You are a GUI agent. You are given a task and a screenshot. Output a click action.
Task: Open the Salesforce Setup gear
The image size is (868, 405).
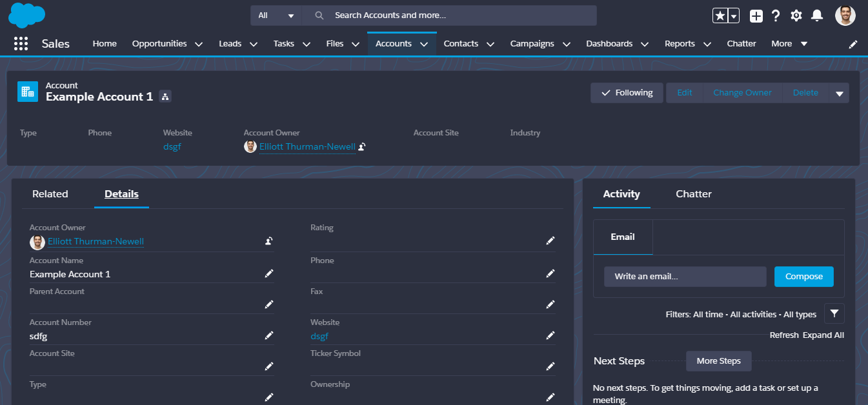pyautogui.click(x=796, y=15)
